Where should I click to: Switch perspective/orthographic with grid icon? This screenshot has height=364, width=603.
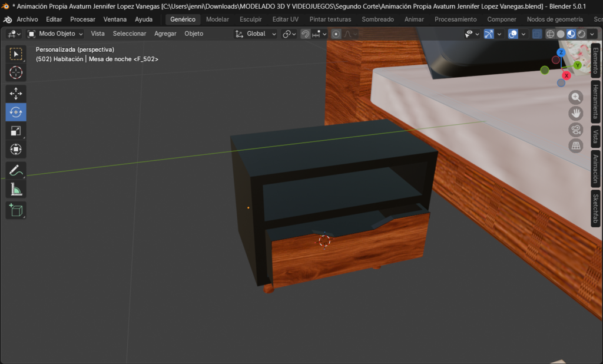(576, 146)
